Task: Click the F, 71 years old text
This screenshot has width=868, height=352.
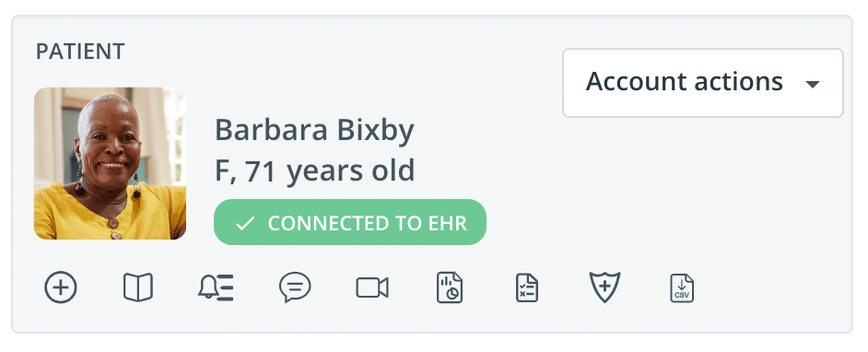Action: pos(314,170)
